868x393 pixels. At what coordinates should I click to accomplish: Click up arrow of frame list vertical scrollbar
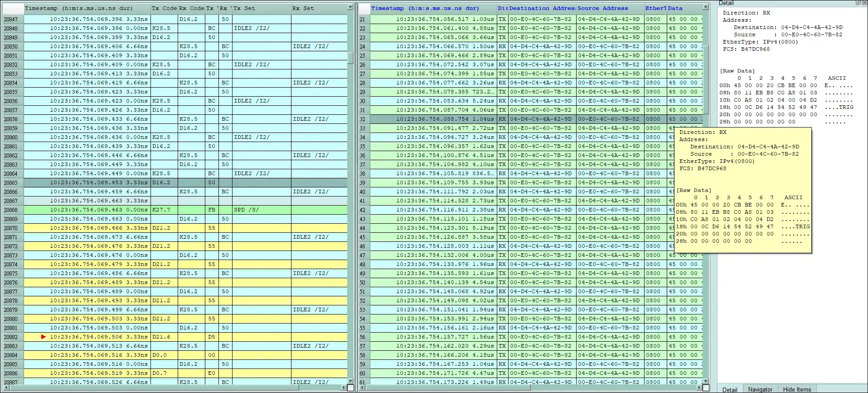point(706,7)
